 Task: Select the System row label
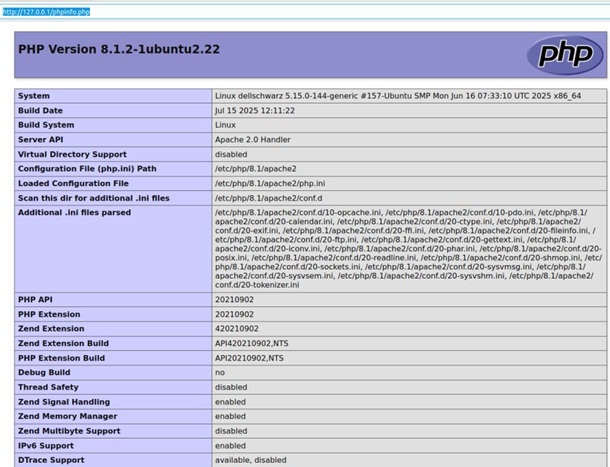tap(34, 96)
